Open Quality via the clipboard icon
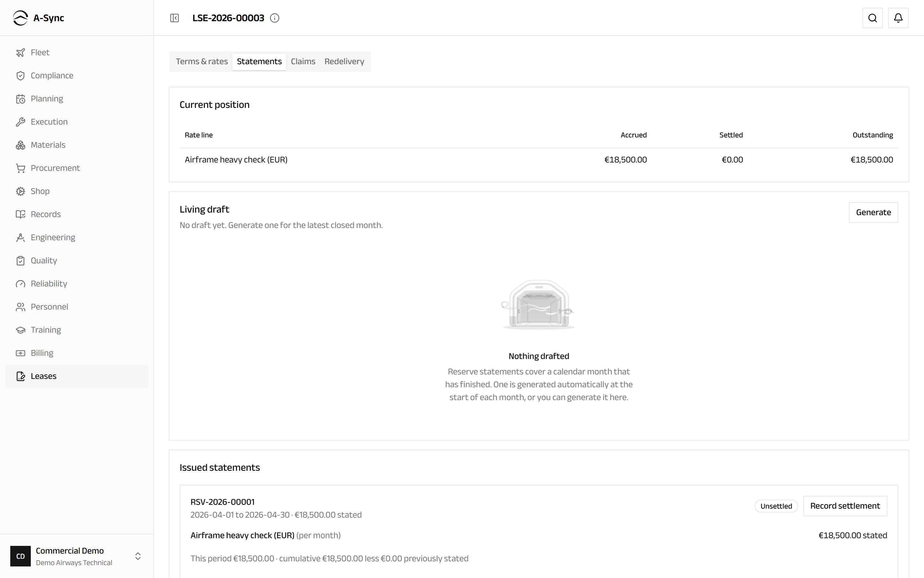The image size is (924, 578). (20, 261)
